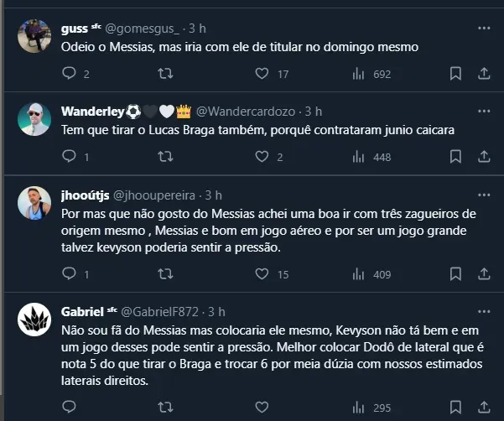Image resolution: width=504 pixels, height=421 pixels.
Task: Bookmark the jhooupereira tweet
Action: pos(455,274)
